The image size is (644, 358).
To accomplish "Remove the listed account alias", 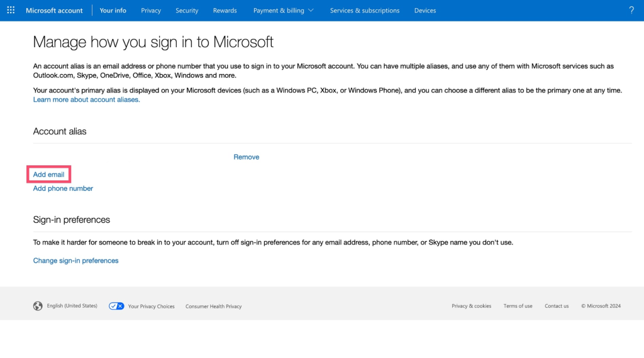I will coord(247,157).
